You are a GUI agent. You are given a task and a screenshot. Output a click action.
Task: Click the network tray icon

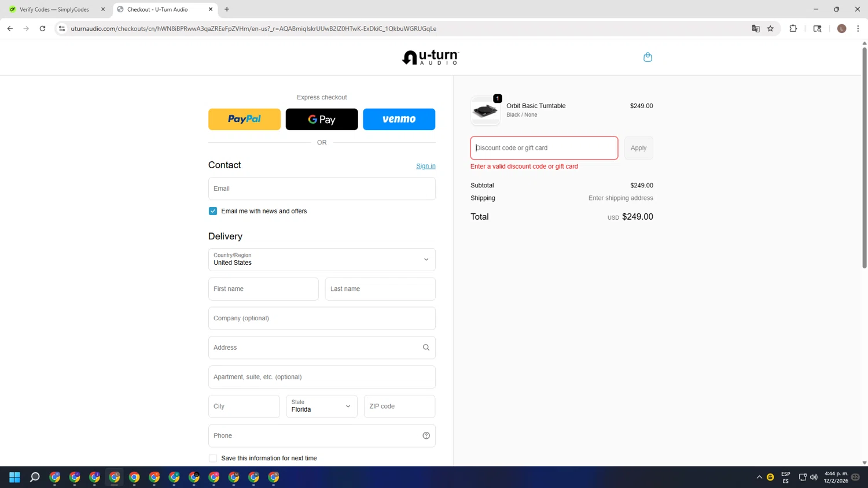pyautogui.click(x=803, y=477)
